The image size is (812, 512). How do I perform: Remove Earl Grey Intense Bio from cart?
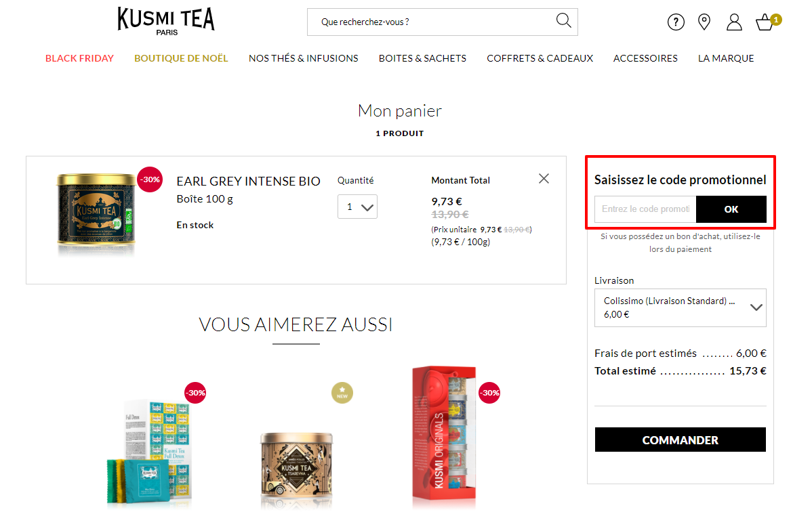tap(544, 179)
